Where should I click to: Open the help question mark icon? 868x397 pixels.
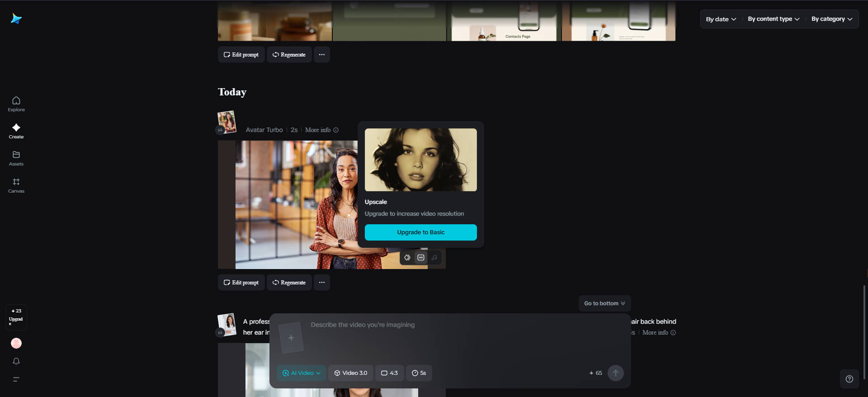[849, 379]
